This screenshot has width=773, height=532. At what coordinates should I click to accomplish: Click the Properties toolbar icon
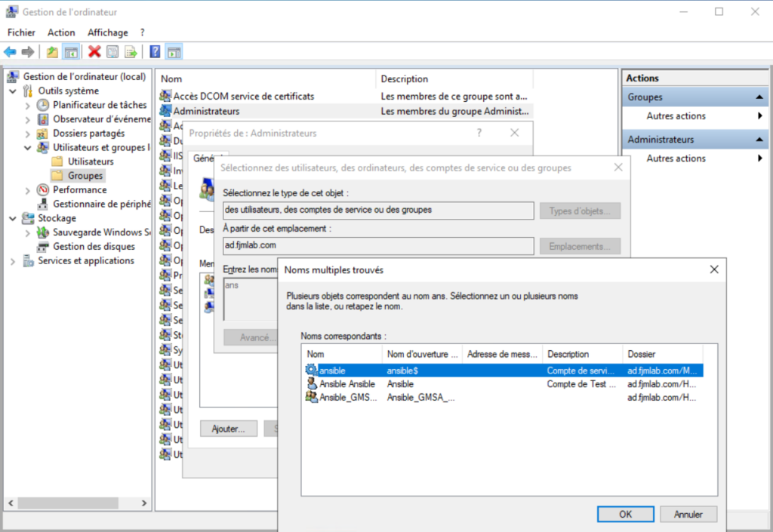(112, 52)
